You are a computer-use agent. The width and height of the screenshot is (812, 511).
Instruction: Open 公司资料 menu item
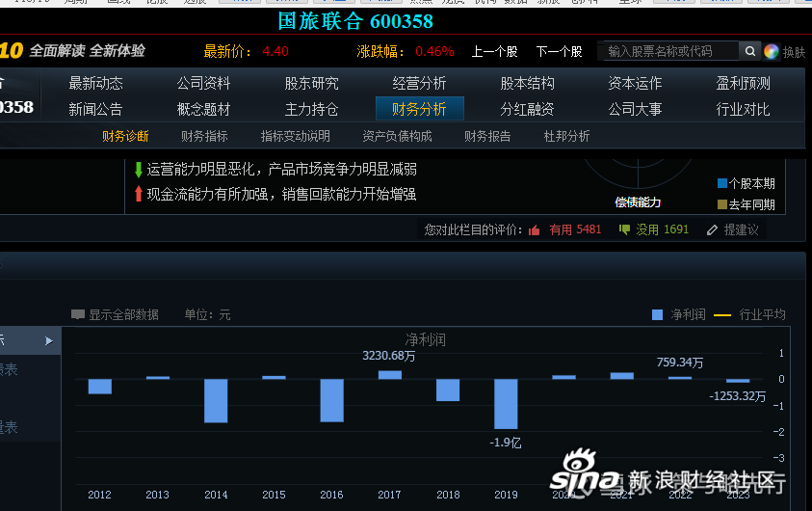(203, 83)
